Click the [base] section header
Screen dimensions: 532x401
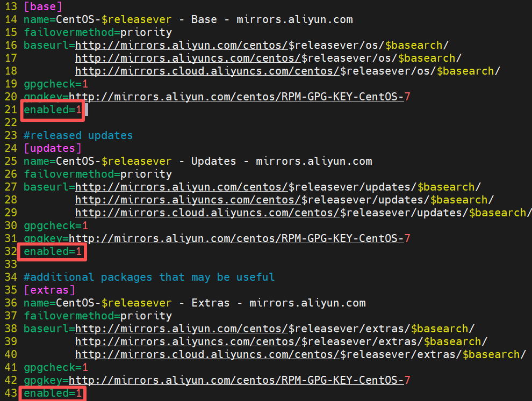[43, 6]
